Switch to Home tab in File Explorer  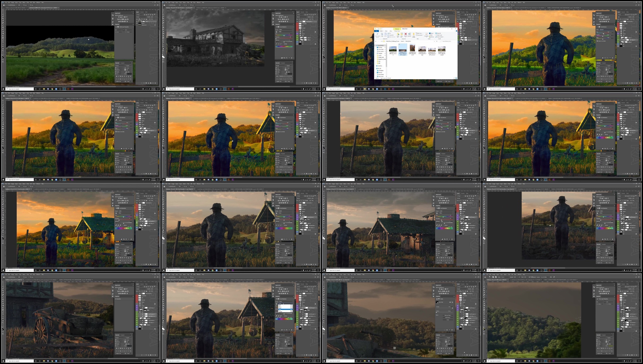[x=381, y=31]
